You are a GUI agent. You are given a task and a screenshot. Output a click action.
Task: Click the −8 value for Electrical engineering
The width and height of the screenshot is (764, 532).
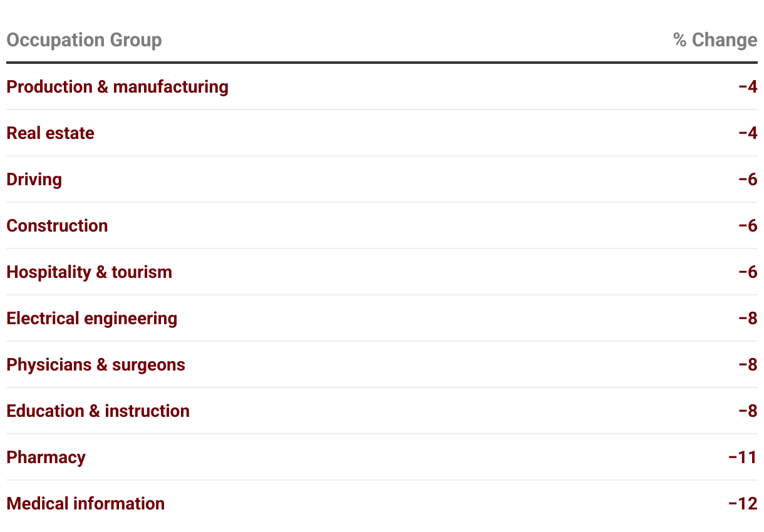tap(748, 318)
